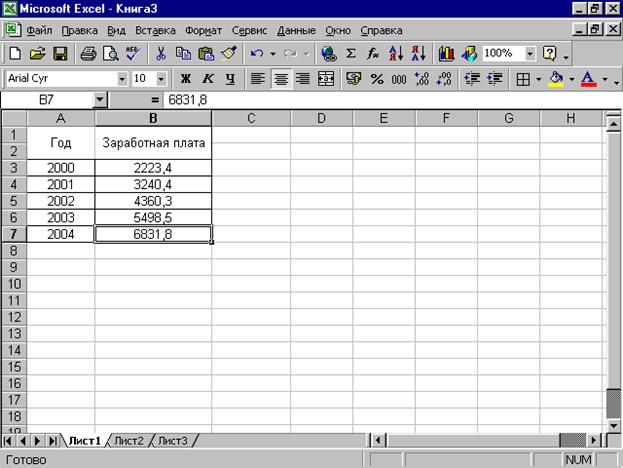Activate the Format Painter brush
The height and width of the screenshot is (468, 623).
229,53
